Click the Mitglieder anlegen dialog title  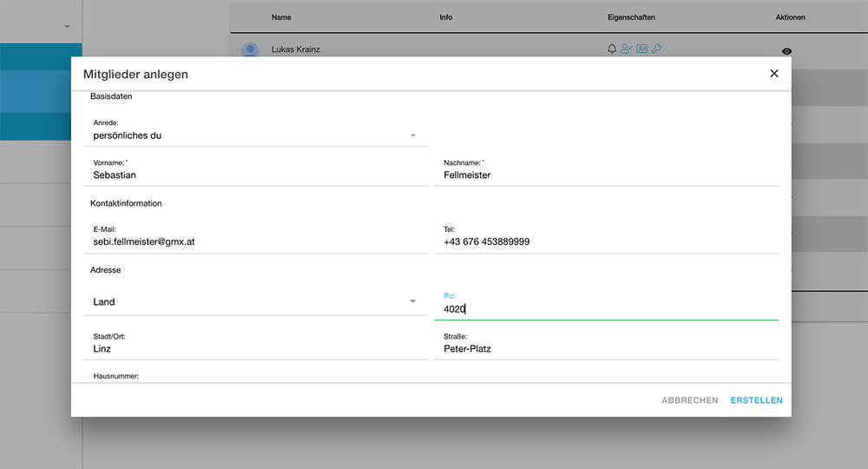click(x=135, y=74)
